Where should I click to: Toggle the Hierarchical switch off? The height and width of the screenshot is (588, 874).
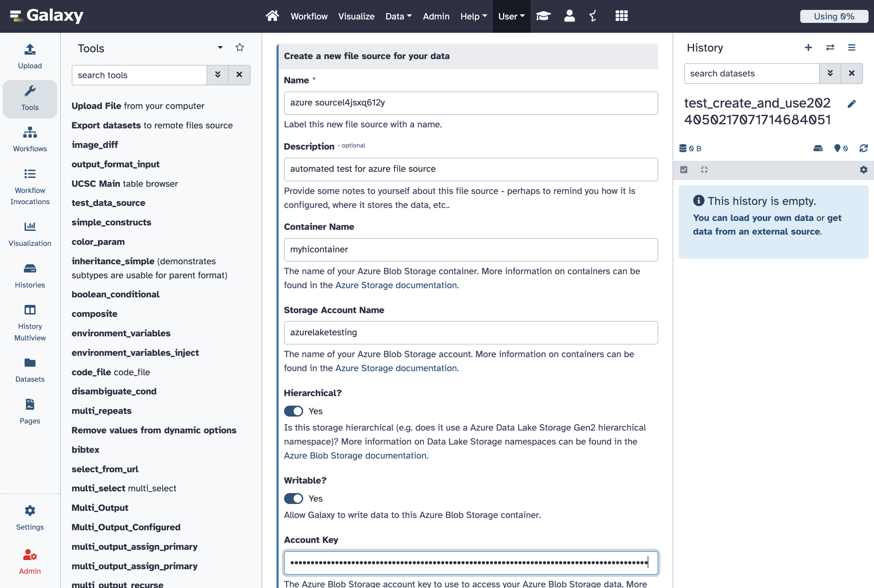click(x=293, y=411)
